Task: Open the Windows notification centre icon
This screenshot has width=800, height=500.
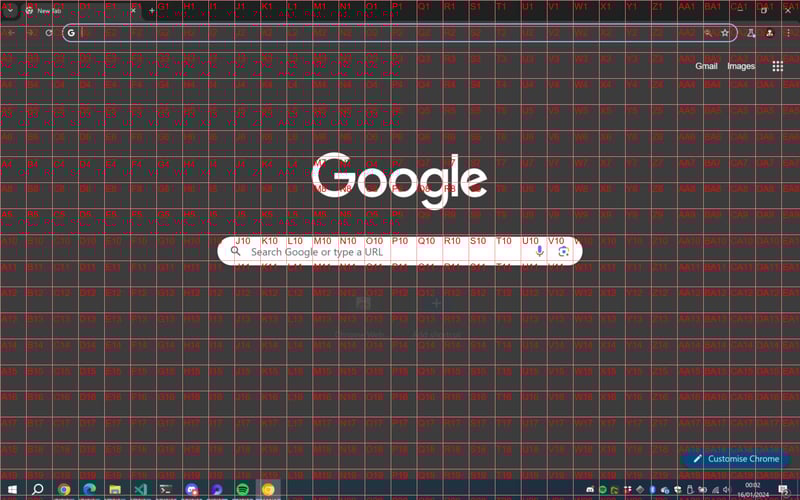Action: point(784,490)
